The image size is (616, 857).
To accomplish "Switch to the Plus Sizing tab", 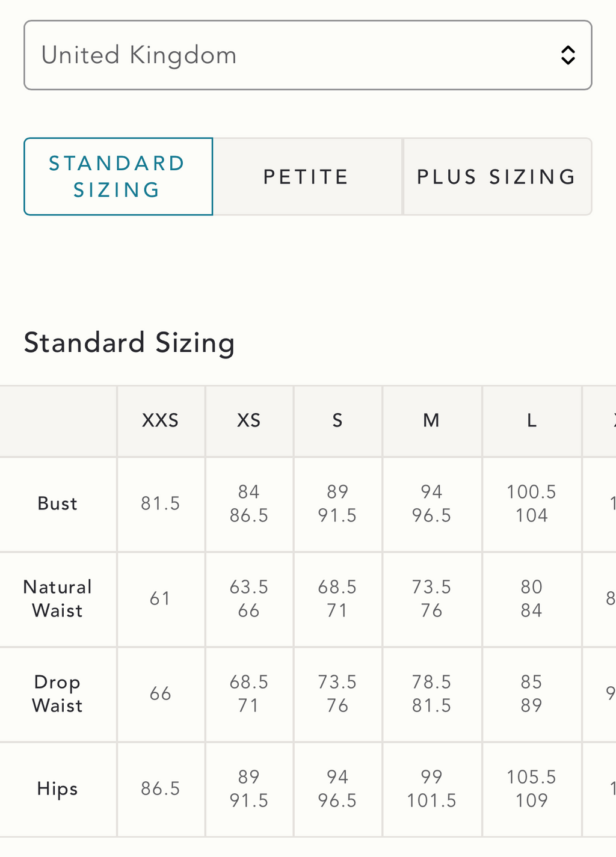I will tap(497, 177).
